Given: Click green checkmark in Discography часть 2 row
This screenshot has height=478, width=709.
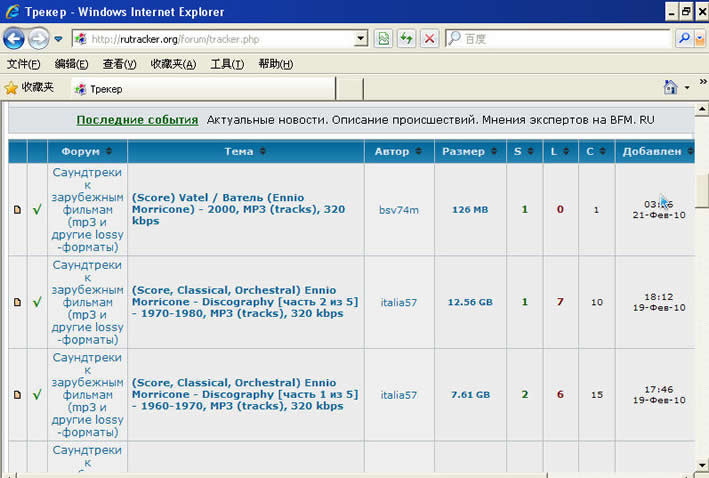Looking at the screenshot, I should coord(37,302).
